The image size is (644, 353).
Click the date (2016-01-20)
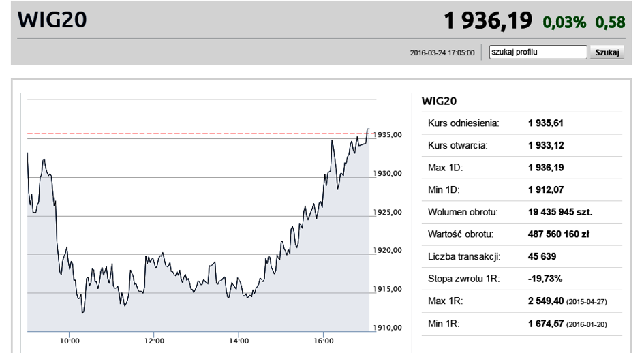click(x=587, y=324)
